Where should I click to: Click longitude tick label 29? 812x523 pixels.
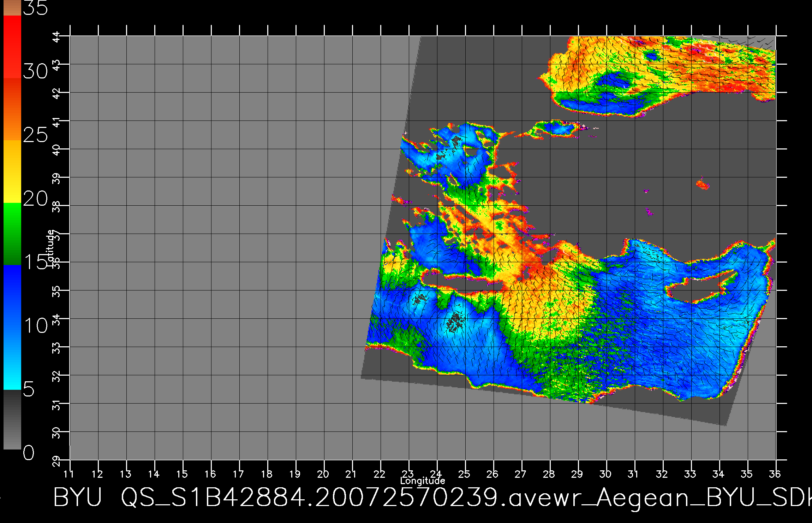577,474
